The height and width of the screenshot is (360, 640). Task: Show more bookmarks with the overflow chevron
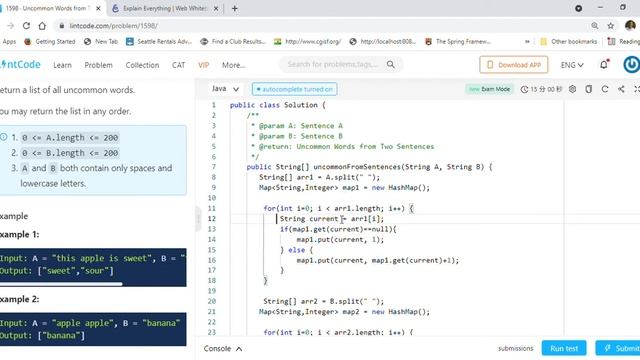click(527, 42)
